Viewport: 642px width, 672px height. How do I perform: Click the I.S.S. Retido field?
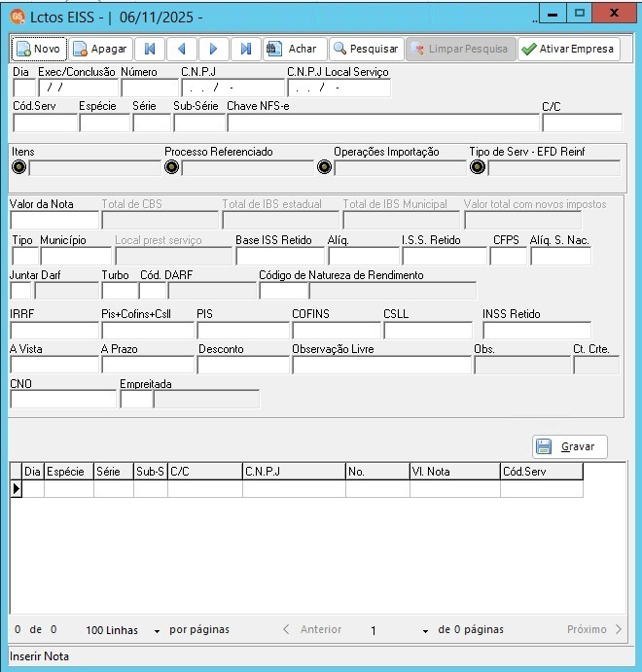445,257
